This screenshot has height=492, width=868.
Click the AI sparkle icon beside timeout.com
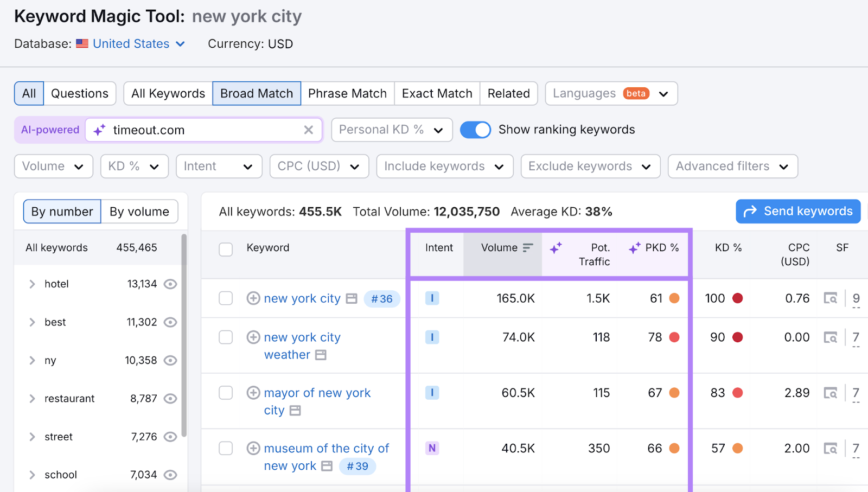[x=99, y=130]
